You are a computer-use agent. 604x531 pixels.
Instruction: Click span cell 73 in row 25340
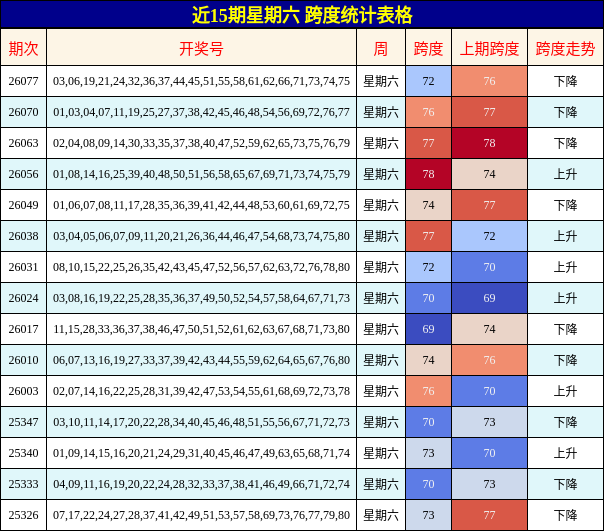(x=428, y=453)
